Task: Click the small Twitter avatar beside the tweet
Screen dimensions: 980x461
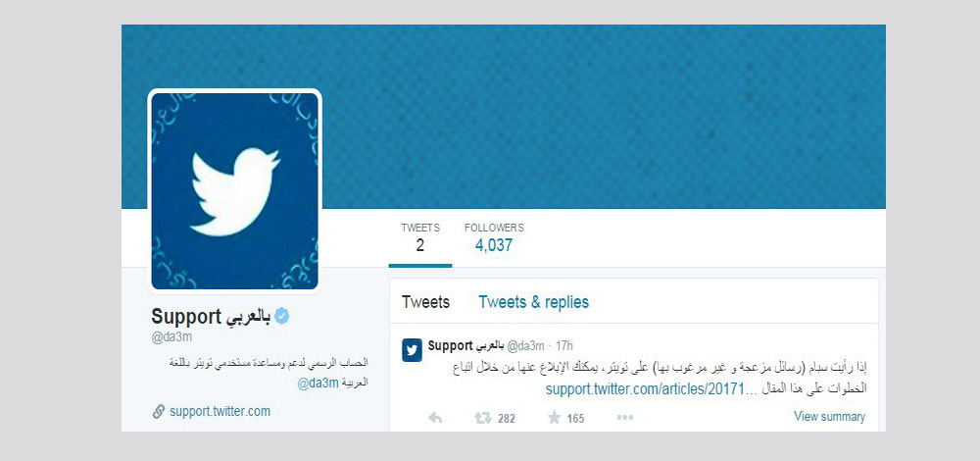Action: (x=412, y=350)
